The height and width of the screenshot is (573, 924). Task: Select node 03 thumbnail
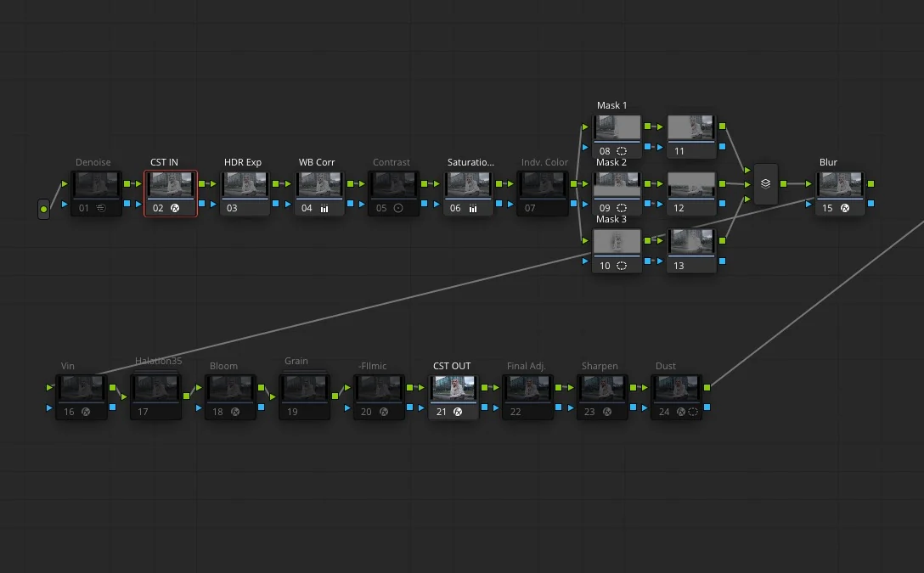pos(245,185)
